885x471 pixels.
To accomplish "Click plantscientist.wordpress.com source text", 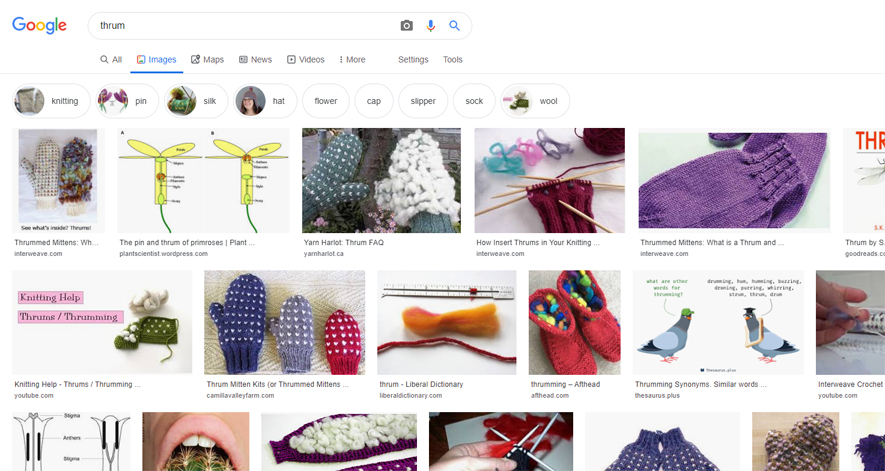I will [164, 254].
